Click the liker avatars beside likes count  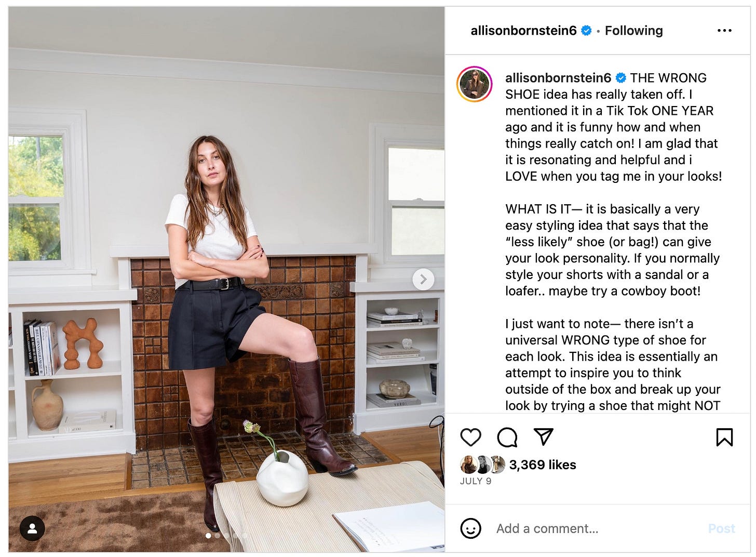[482, 465]
